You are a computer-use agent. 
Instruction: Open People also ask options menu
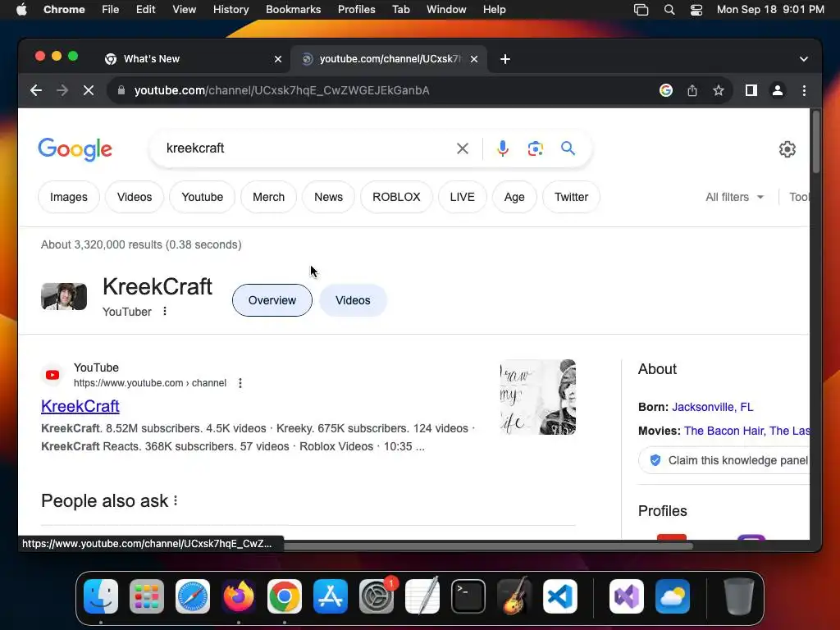tap(176, 501)
